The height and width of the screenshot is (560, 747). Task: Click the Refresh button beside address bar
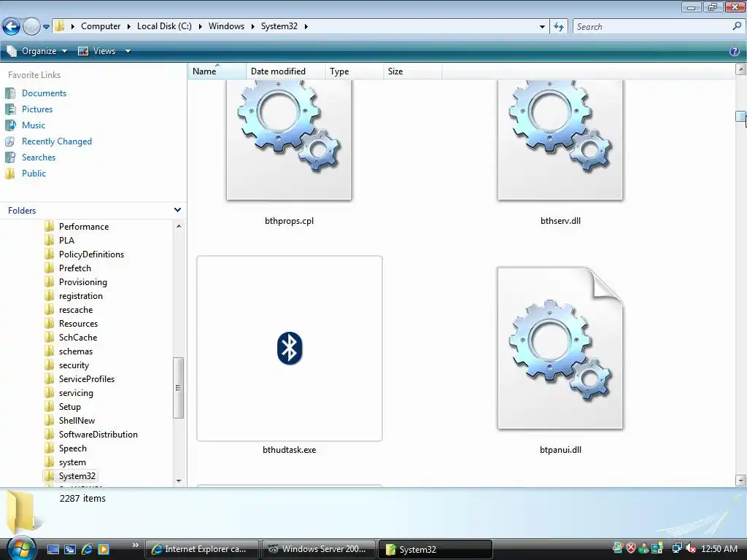(558, 27)
